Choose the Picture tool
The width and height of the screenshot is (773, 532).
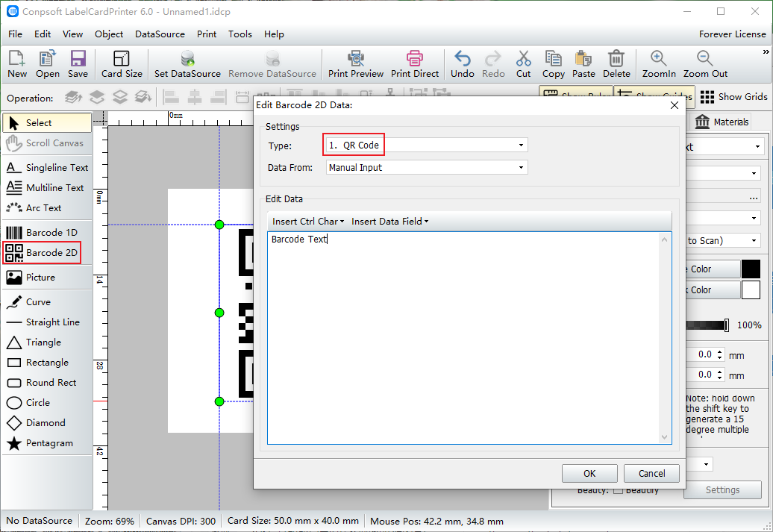click(47, 277)
